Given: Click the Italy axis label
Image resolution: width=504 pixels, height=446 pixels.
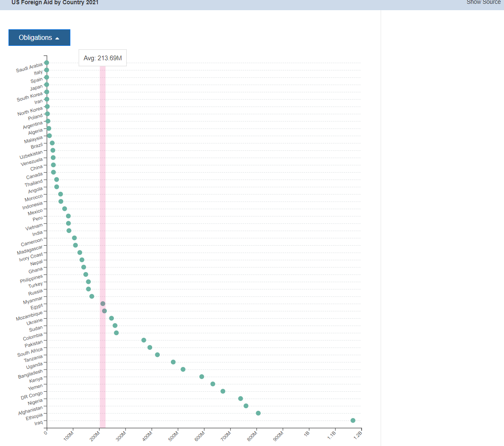Looking at the screenshot, I should 38,73.
